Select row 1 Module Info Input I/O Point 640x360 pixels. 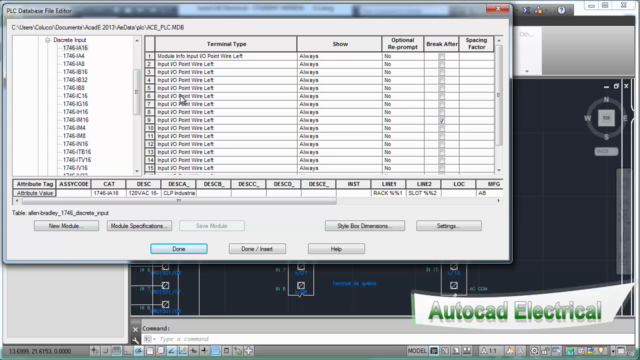pos(226,56)
